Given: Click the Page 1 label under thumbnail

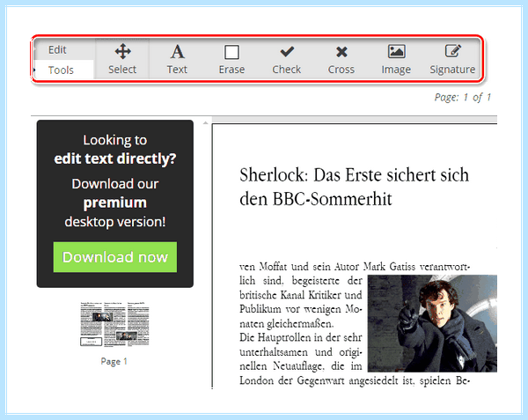Looking at the screenshot, I should pyautogui.click(x=114, y=361).
